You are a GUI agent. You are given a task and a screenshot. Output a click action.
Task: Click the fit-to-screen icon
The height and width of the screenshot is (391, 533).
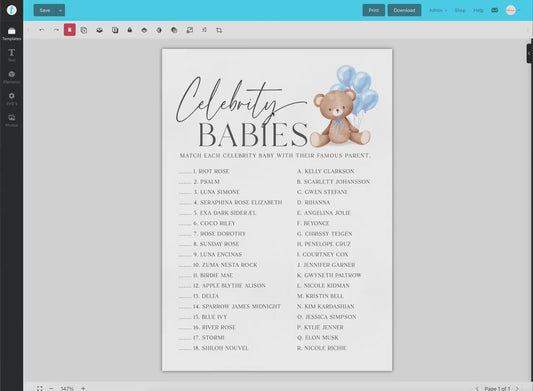40,388
